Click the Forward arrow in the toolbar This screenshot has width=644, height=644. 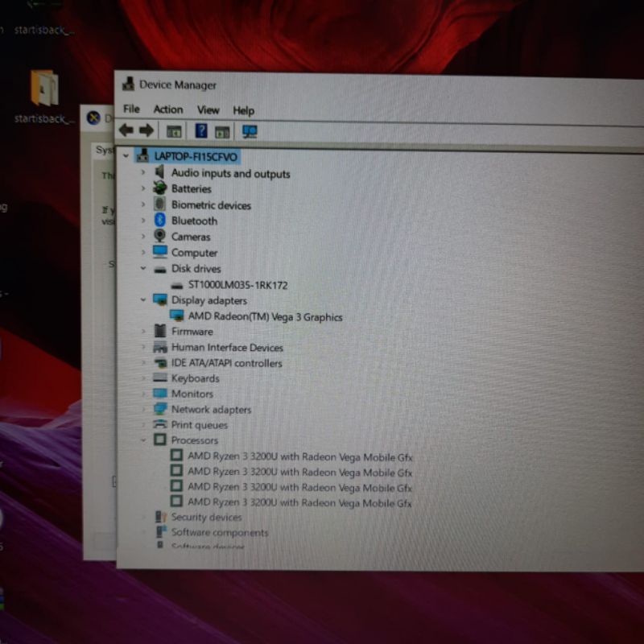146,130
